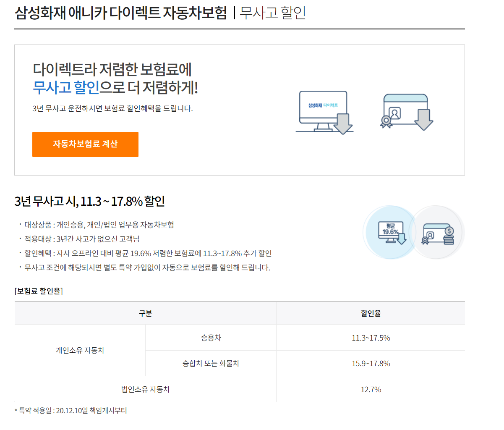
Task: Click blue 무사고 할인으로 더 저렴하게 headline
Action: (x=115, y=87)
